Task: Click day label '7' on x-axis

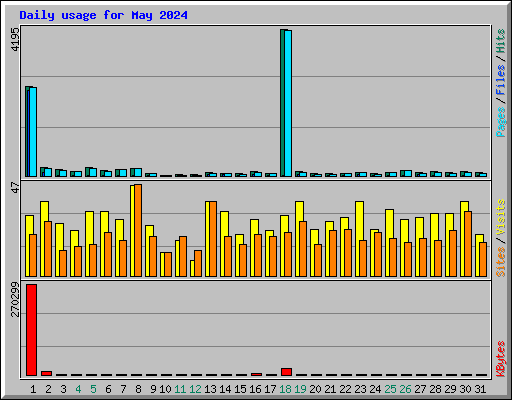Action: pos(123,389)
